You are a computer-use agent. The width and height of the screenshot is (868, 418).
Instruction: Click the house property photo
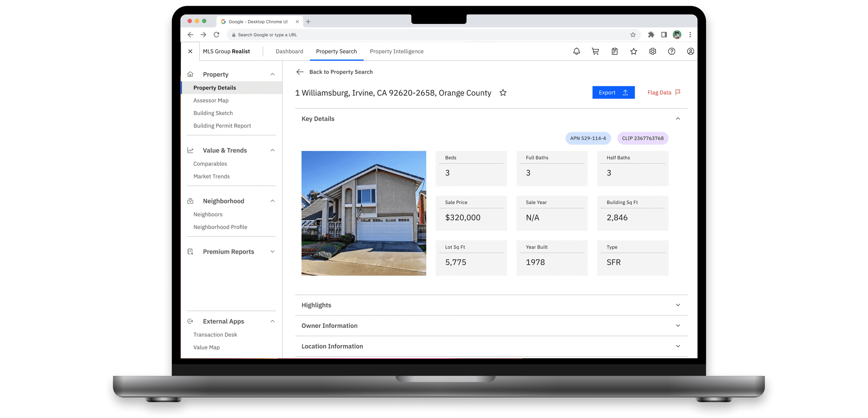tap(364, 213)
